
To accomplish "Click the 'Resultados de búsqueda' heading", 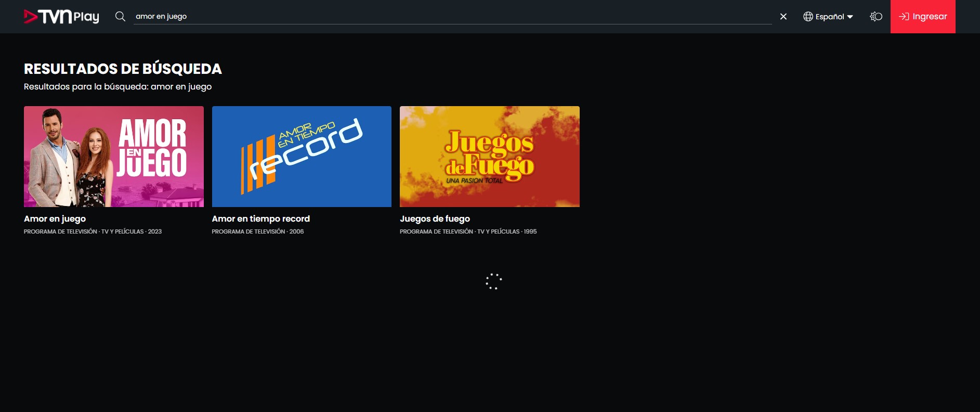I will point(123,69).
